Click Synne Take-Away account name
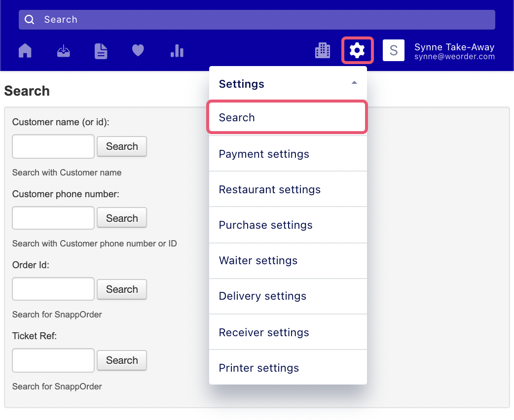Viewport: 514px width, 420px height. click(x=454, y=47)
